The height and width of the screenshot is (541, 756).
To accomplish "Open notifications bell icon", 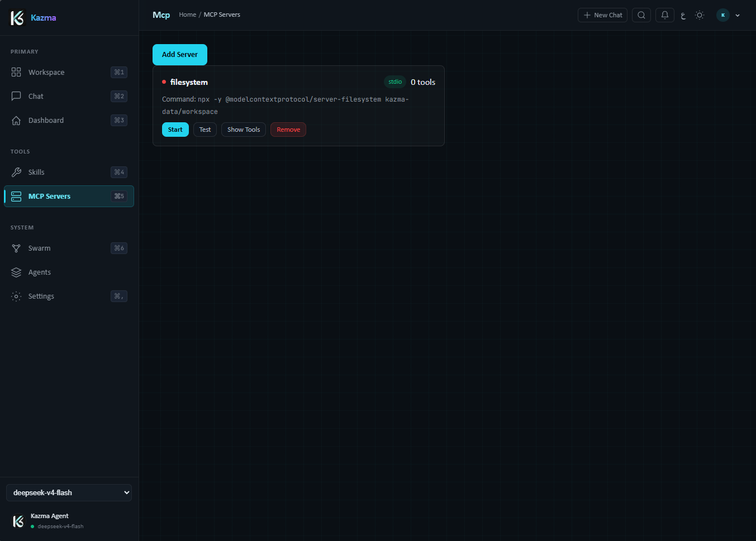I will tap(665, 15).
